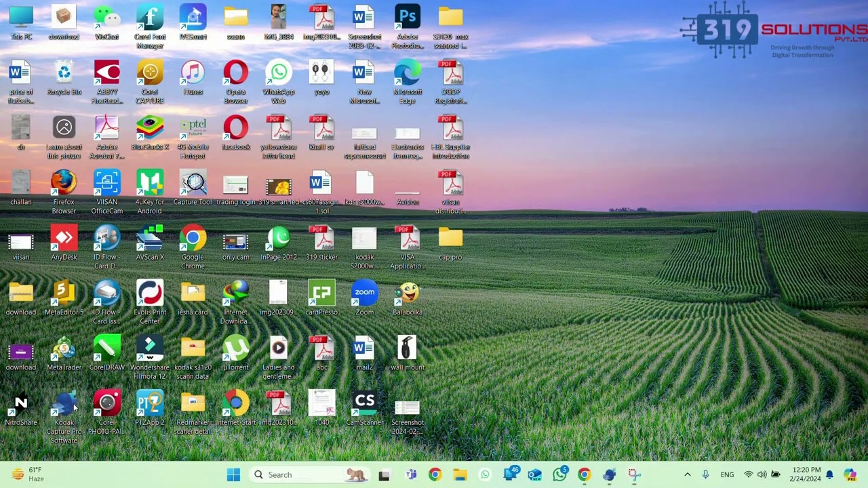This screenshot has width=868, height=488.
Task: Open Adobe Acrobat 7 shortcut
Action: click(106, 138)
